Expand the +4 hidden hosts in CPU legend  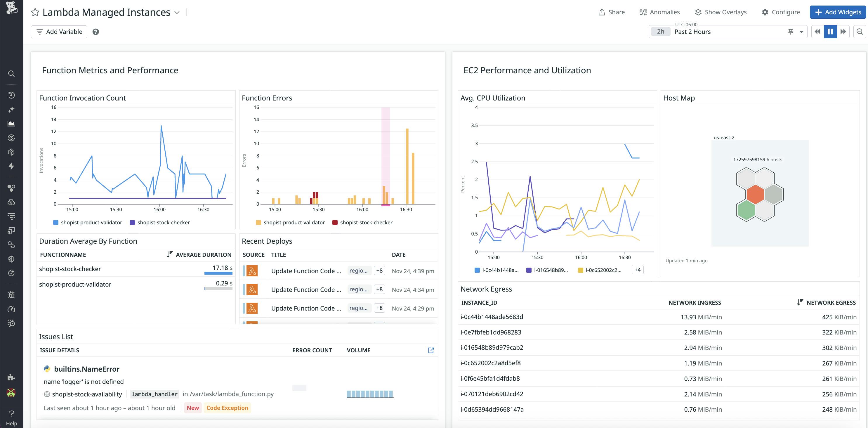(637, 270)
